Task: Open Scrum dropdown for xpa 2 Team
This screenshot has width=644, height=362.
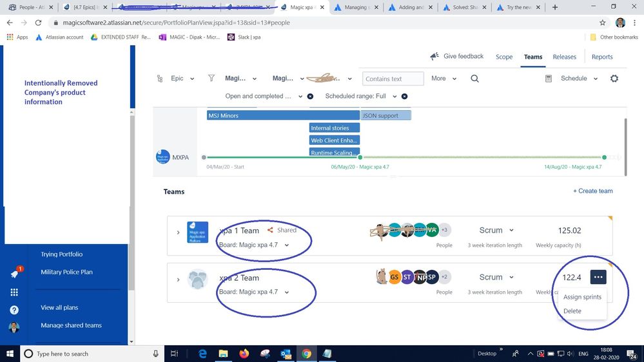Action: pyautogui.click(x=496, y=277)
